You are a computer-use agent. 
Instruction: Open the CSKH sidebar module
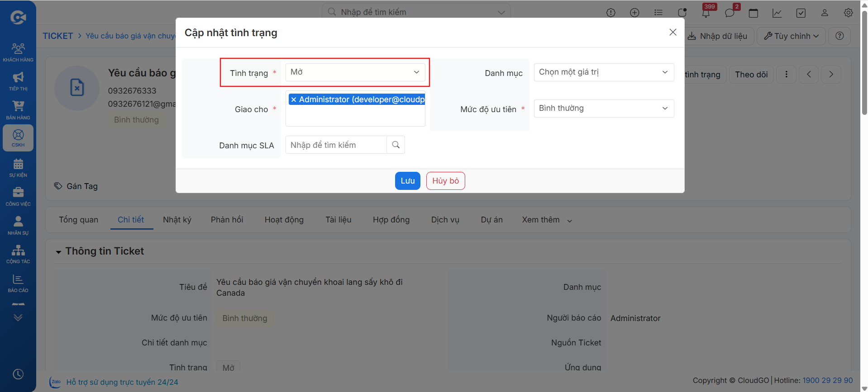pyautogui.click(x=18, y=138)
